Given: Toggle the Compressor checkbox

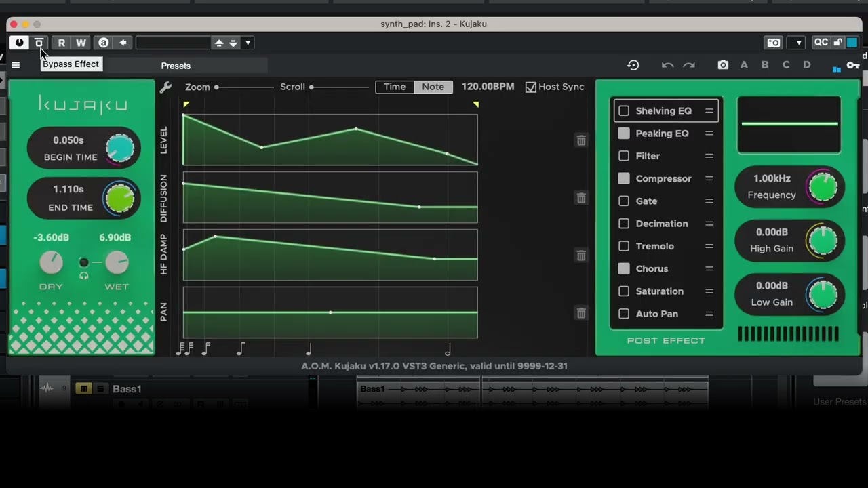Looking at the screenshot, I should [624, 178].
